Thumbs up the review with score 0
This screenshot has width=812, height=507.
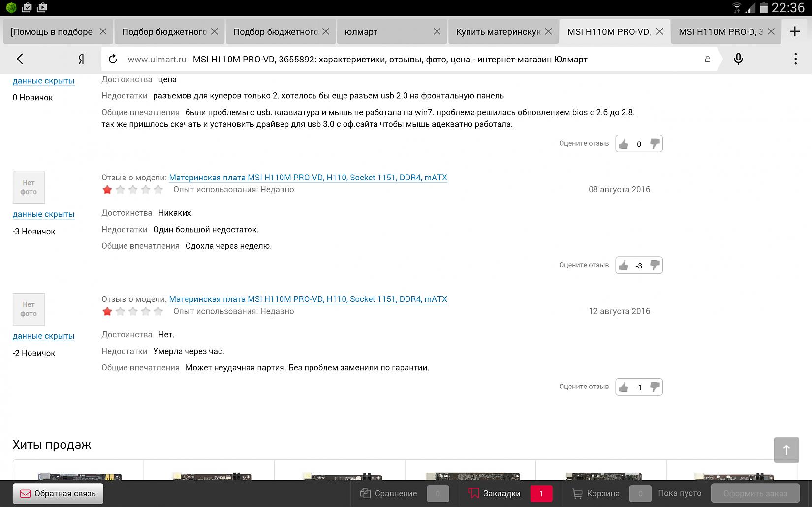[624, 144]
